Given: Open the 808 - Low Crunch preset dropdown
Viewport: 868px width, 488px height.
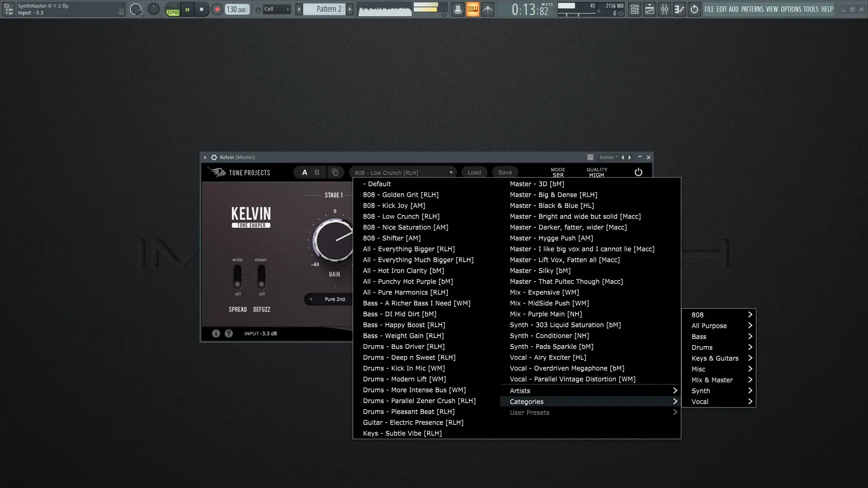Looking at the screenshot, I should point(403,173).
